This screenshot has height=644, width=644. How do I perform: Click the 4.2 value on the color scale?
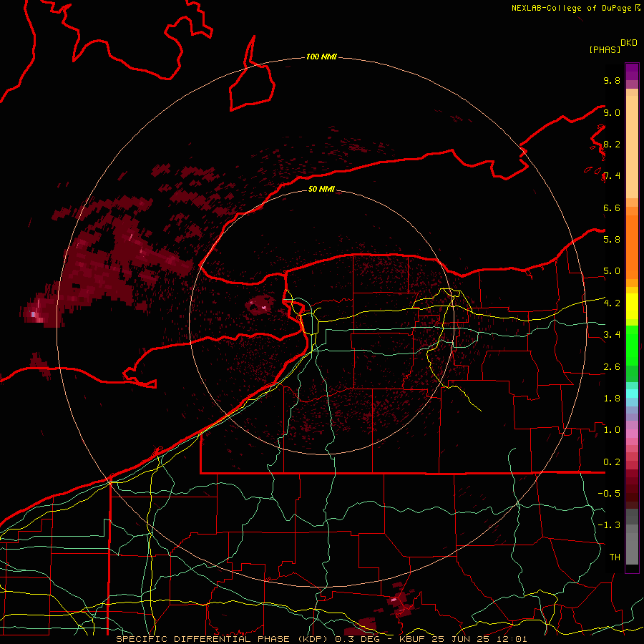(612, 303)
